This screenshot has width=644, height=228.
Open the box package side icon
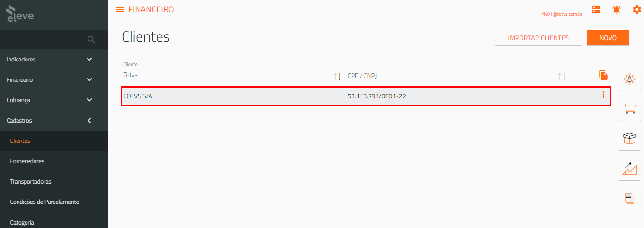click(x=630, y=139)
